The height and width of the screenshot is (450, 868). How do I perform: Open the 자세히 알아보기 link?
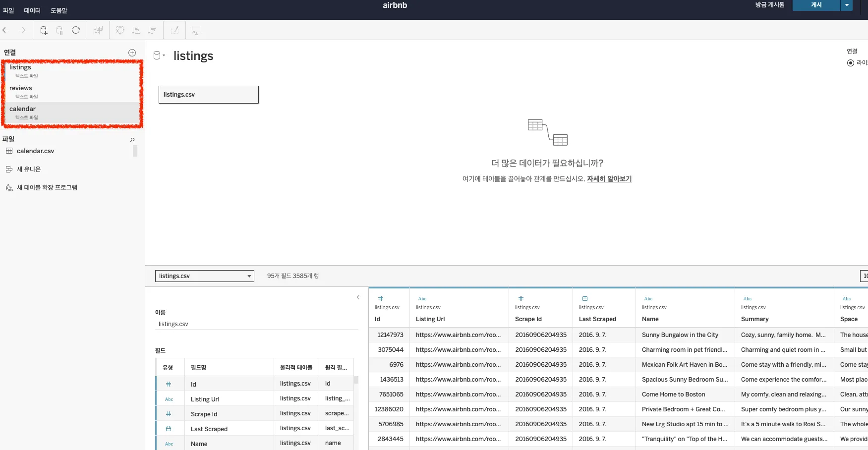609,179
